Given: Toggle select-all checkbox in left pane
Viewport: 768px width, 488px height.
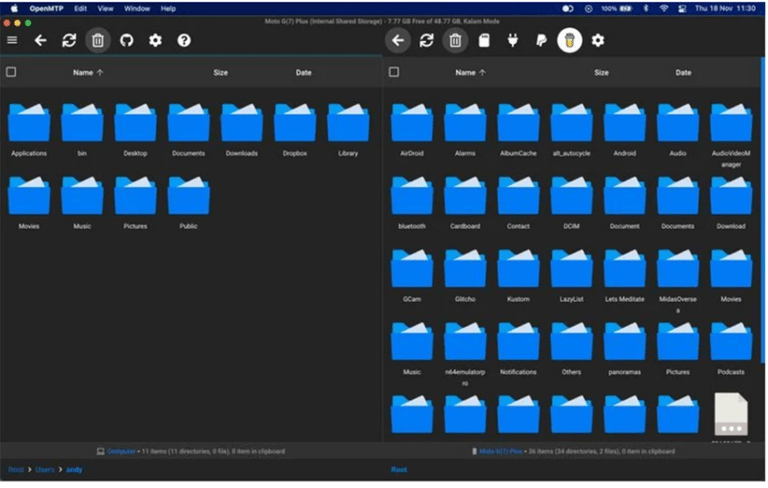Looking at the screenshot, I should click(x=11, y=72).
